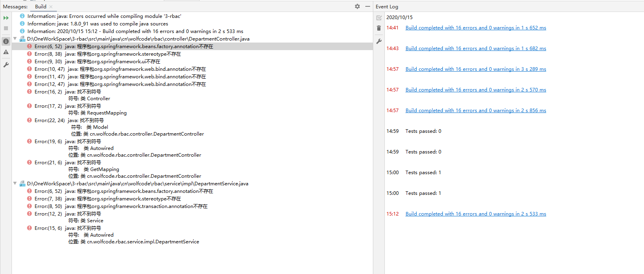Screen dimensions: 644x274
Task: Select '位置: 类 cn.wolfcode.rbac.service.impl.DepartmentService' line
Action: [134, 242]
